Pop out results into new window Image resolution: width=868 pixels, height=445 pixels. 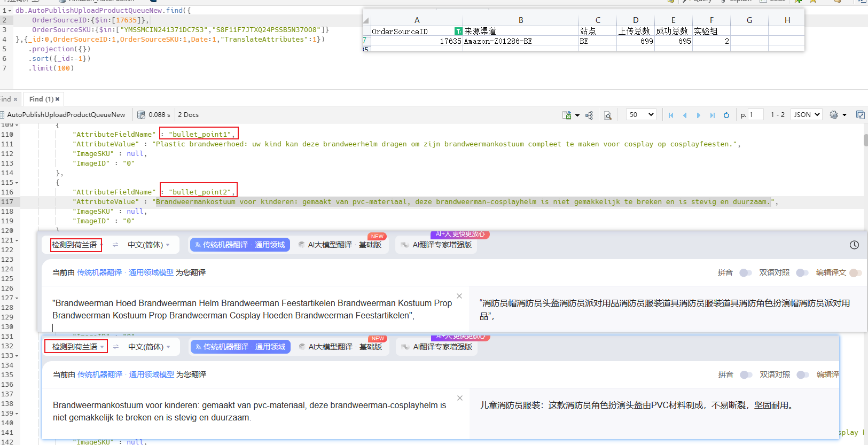point(861,115)
